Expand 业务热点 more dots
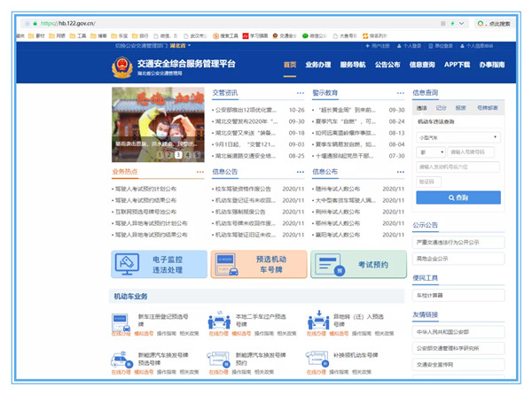Image resolution: width=532 pixels, height=395 pixels. click(x=200, y=172)
